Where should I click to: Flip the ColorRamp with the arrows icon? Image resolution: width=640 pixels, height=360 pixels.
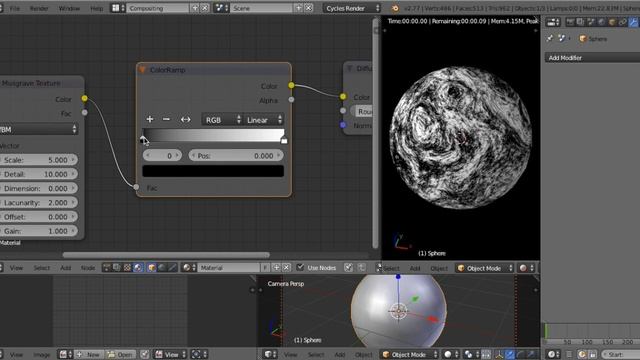click(x=185, y=119)
